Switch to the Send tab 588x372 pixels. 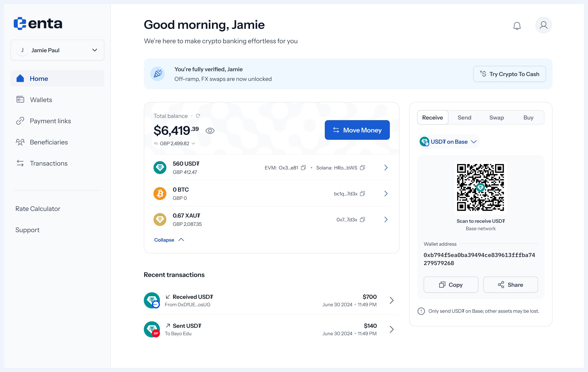tap(464, 117)
